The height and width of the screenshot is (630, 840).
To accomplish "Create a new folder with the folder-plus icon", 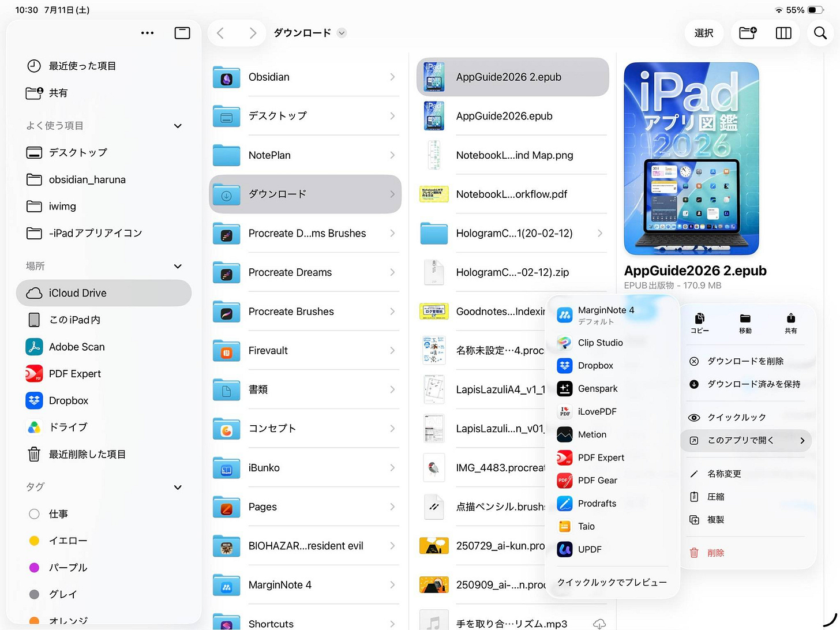I will (x=748, y=33).
